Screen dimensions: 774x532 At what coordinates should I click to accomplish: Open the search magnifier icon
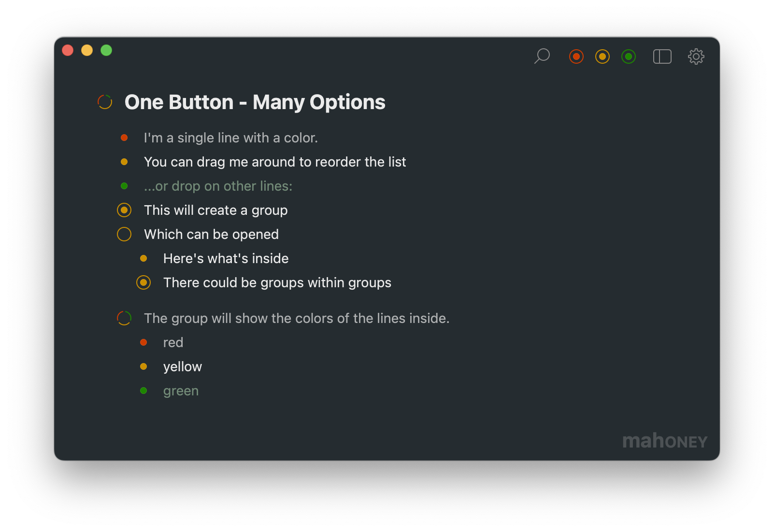click(x=542, y=56)
